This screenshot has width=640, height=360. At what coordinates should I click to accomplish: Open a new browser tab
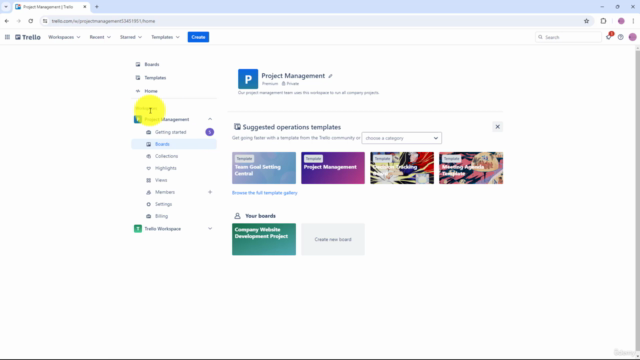tap(97, 7)
